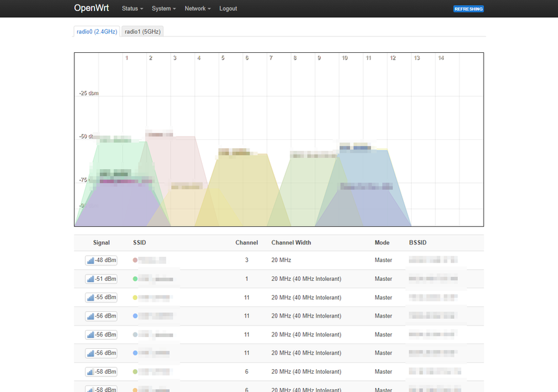Click the -55 dBm signal strength badge

(101, 297)
